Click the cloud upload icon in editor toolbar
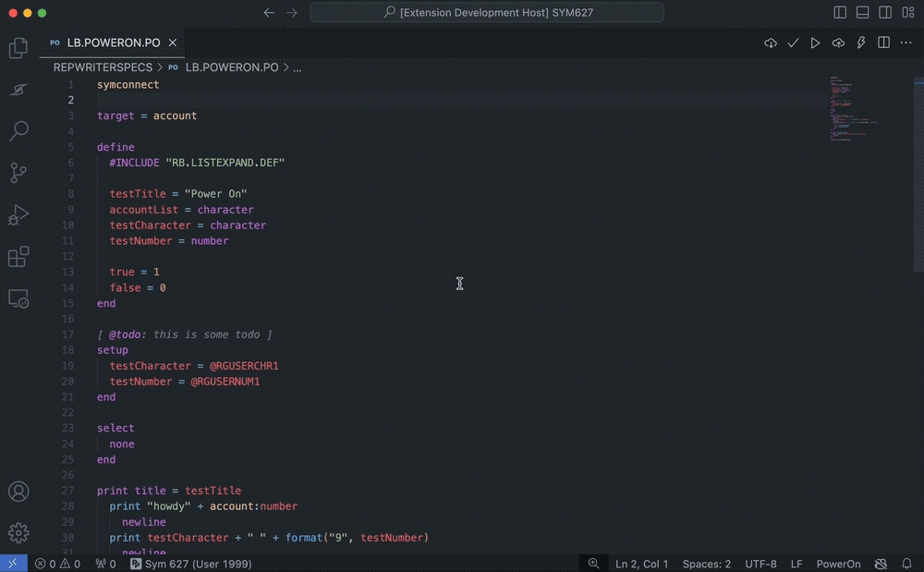This screenshot has width=924, height=572. pyautogui.click(x=838, y=43)
